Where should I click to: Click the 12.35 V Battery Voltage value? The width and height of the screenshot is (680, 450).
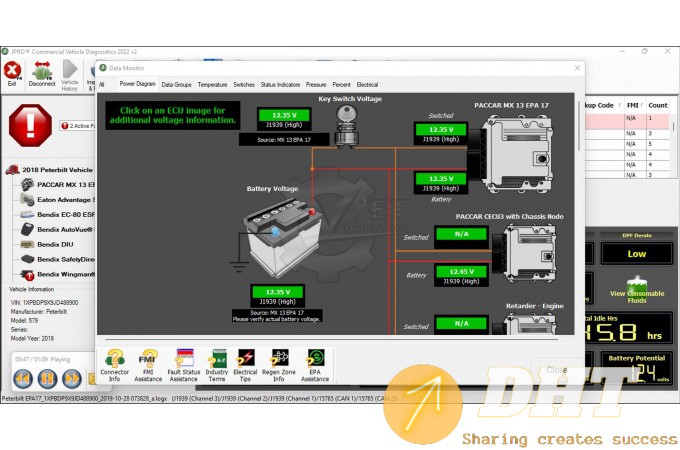tap(278, 292)
